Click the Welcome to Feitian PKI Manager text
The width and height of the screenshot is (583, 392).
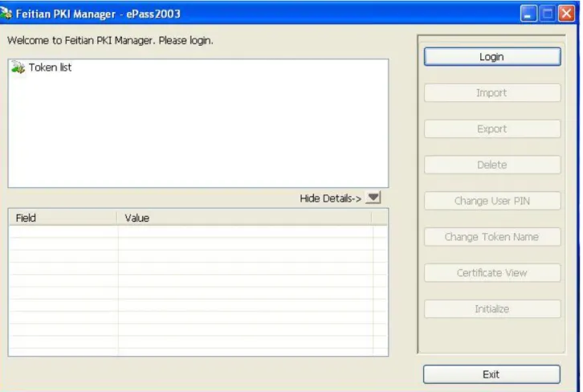click(x=110, y=40)
